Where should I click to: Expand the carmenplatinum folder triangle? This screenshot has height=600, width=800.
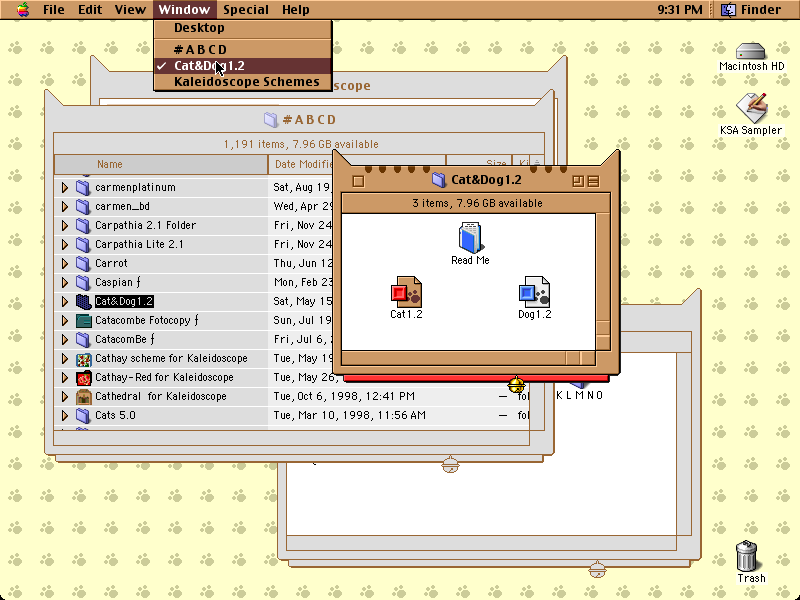click(x=65, y=187)
